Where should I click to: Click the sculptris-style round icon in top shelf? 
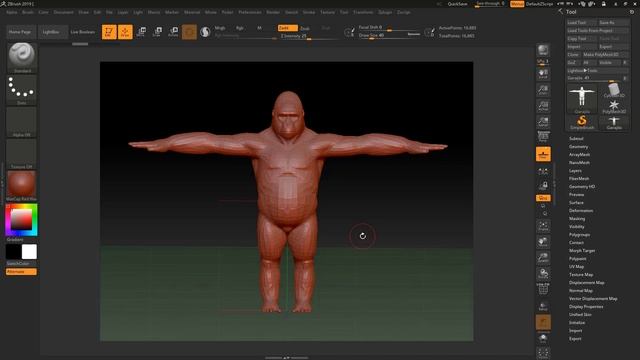(x=205, y=32)
